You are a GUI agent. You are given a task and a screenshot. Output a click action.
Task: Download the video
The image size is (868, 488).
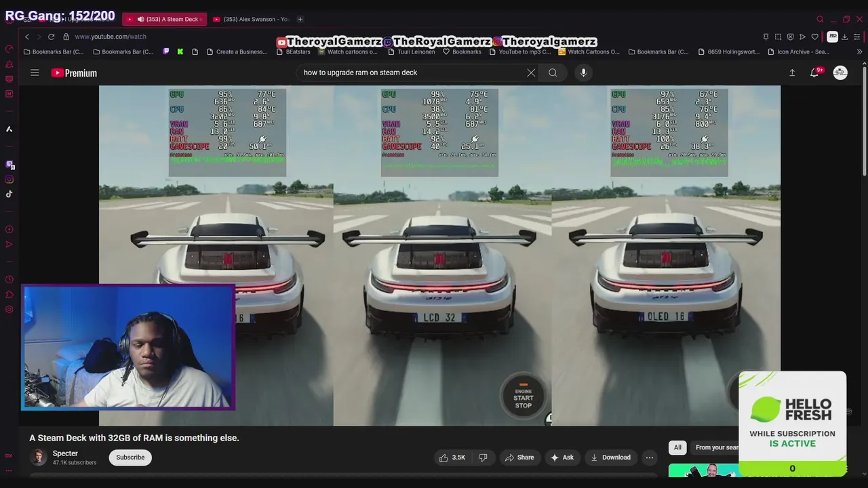[610, 457]
